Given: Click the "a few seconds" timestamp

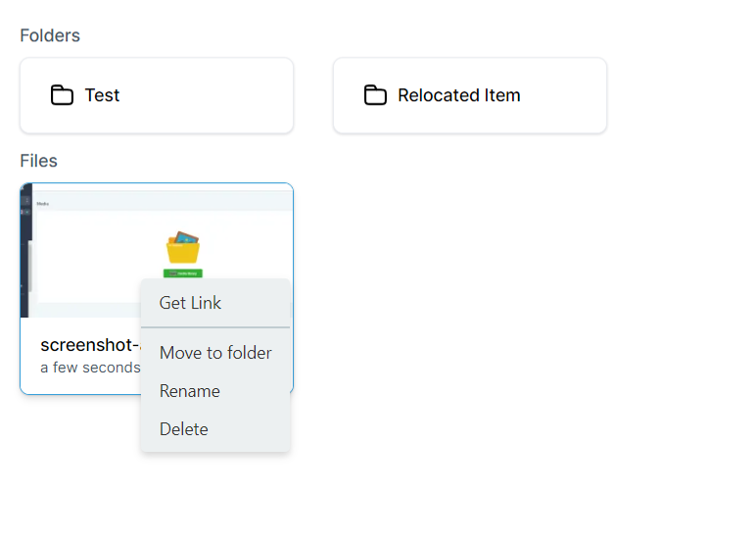Looking at the screenshot, I should click(90, 368).
